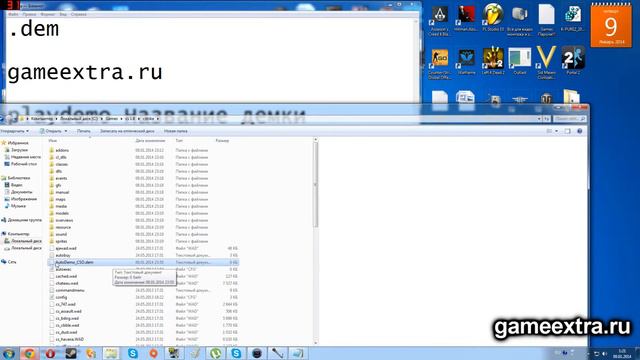Open the change view dropdown arrow in Explorer
640x360 pixels.
pos(557,131)
